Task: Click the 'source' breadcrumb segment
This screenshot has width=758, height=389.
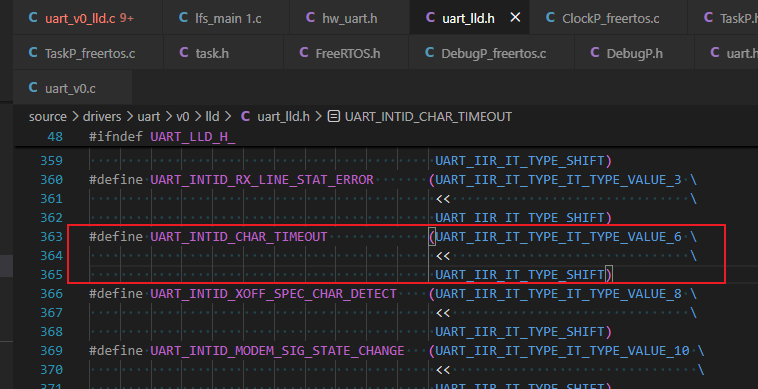Action: tap(47, 116)
